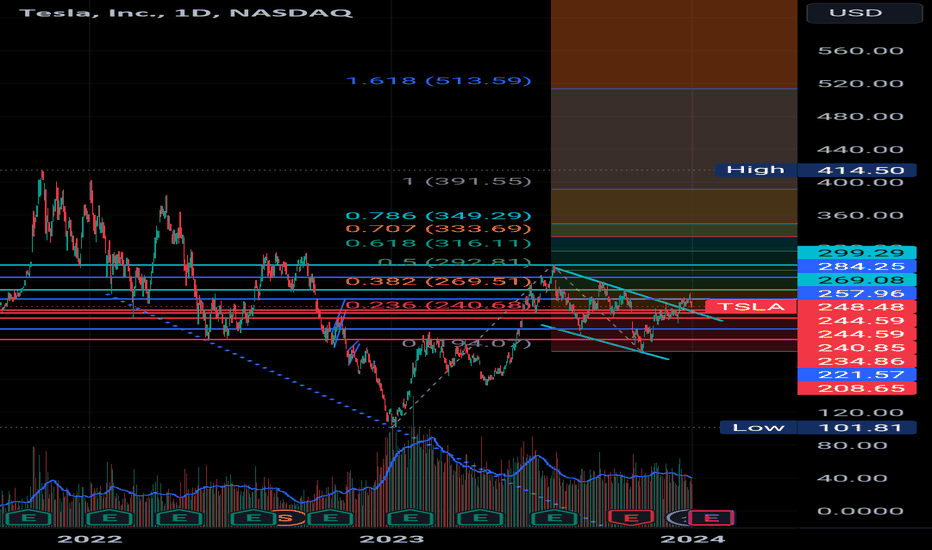Select Fibonacci level 0.618 (316.11) label
The image size is (932, 550).
click(x=439, y=243)
